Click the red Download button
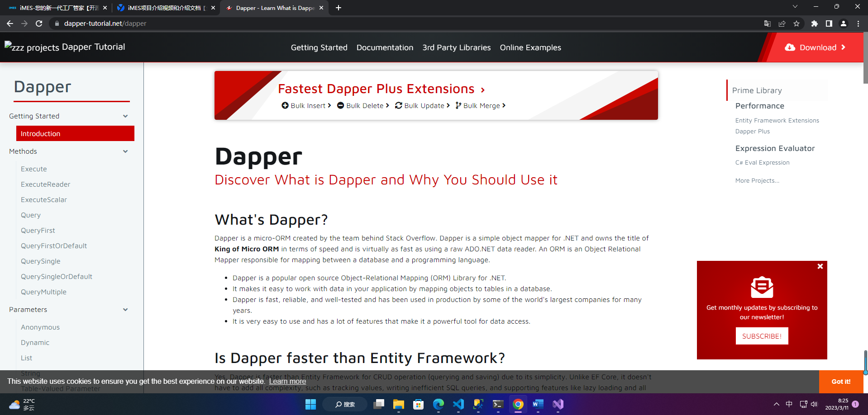This screenshot has width=868, height=415. pyautogui.click(x=815, y=47)
